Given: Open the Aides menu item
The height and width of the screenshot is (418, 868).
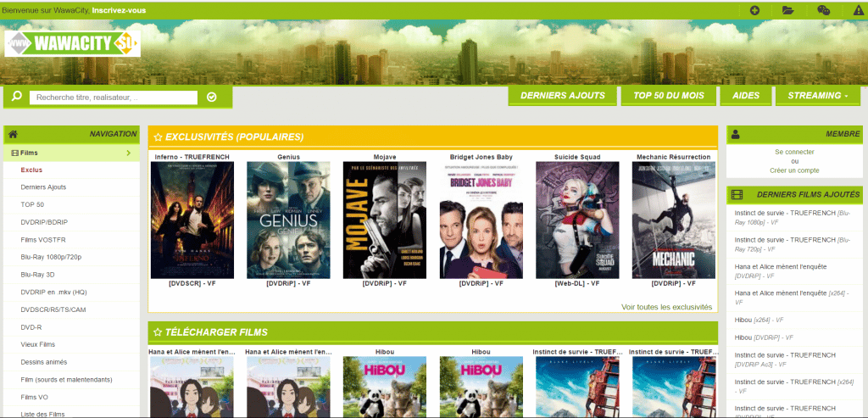Looking at the screenshot, I should (746, 96).
